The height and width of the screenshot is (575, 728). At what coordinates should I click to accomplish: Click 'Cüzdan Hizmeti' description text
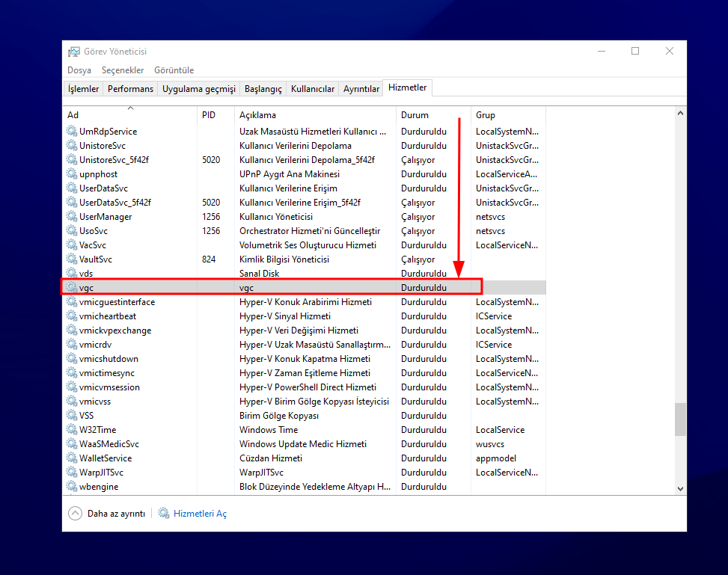point(271,458)
